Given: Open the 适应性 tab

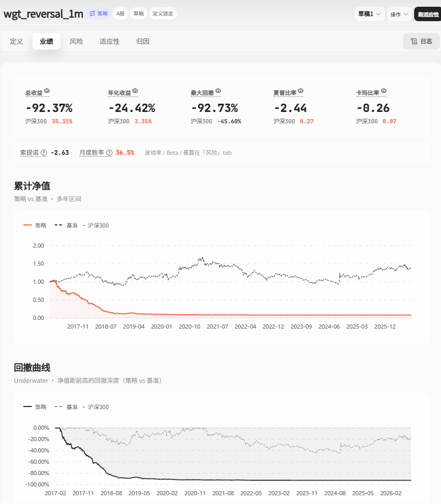Looking at the screenshot, I should click(109, 41).
